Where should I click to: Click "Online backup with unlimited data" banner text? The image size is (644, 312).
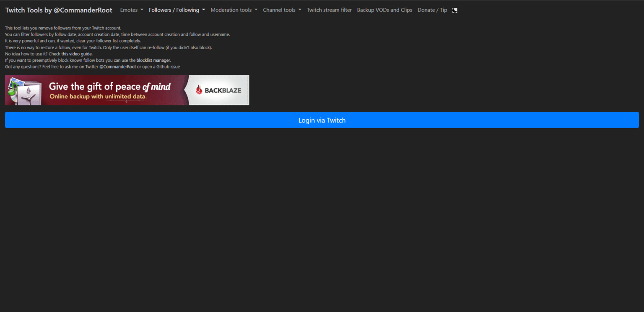click(x=98, y=97)
